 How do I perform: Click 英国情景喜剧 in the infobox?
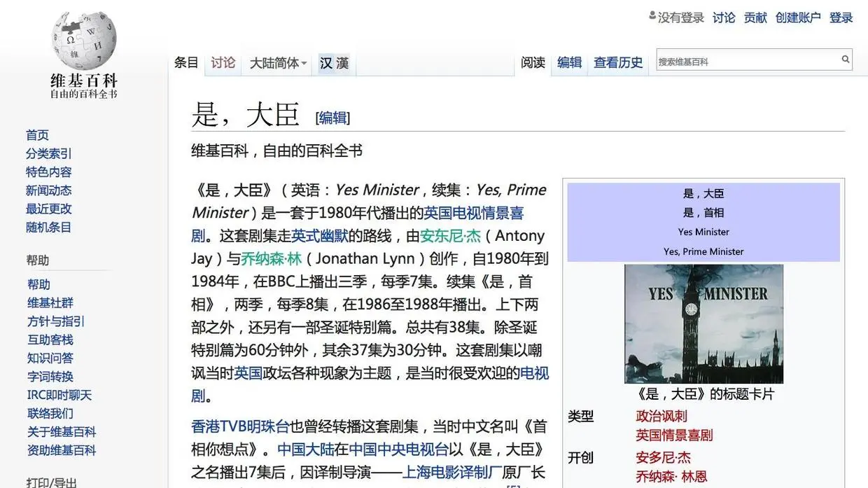674,435
